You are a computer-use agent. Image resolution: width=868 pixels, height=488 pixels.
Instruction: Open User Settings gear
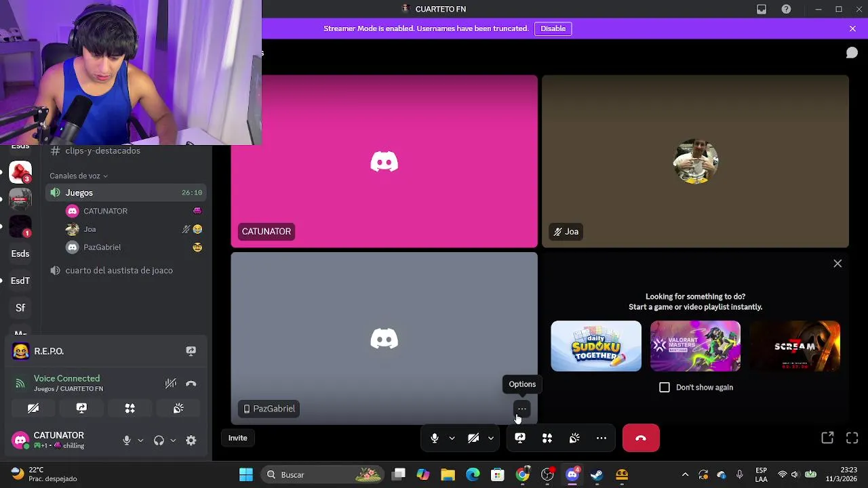[x=191, y=441]
